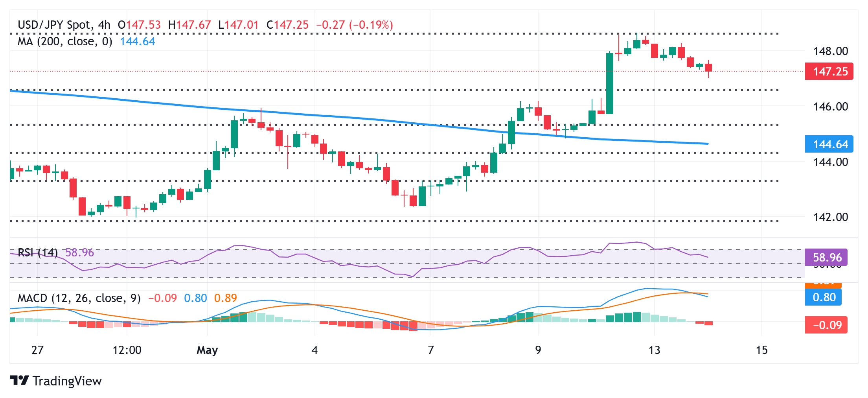Click the TradingView logo icon
Viewport: 868px width, 398px height.
[19, 380]
